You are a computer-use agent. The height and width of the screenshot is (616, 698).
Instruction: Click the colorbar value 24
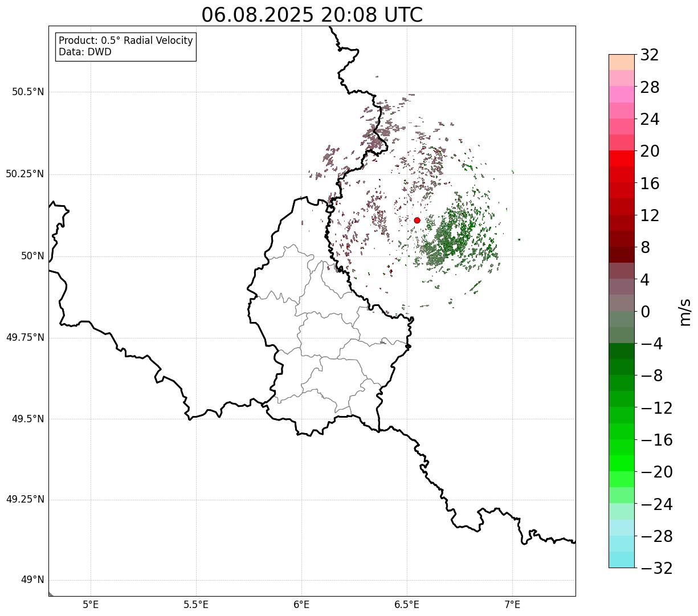(650, 119)
